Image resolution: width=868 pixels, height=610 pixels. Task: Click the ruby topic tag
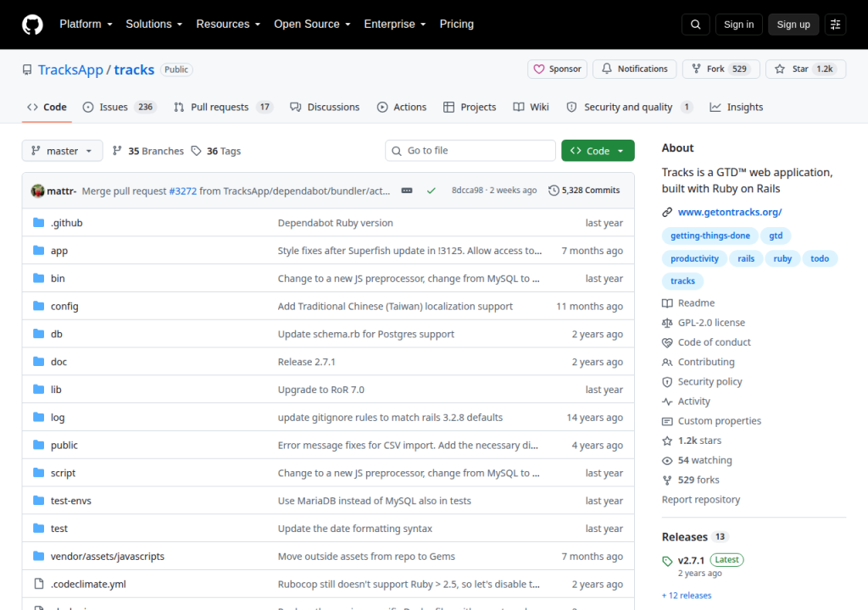[782, 258]
